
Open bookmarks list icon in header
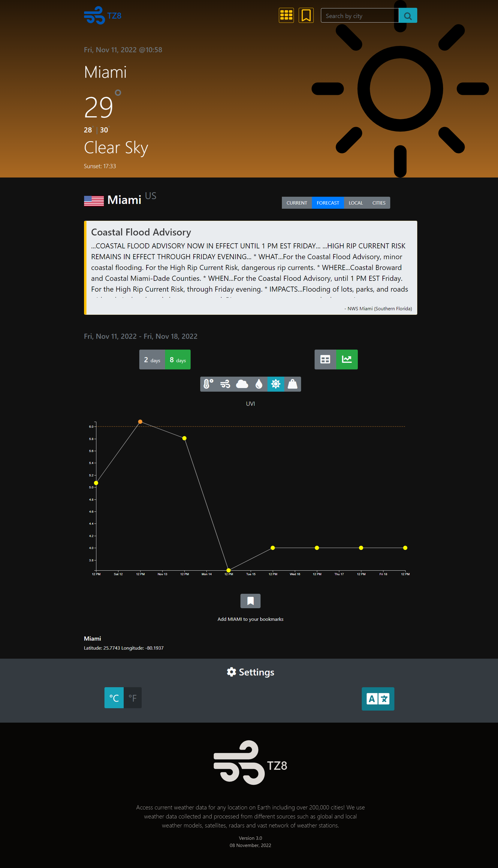click(x=306, y=15)
